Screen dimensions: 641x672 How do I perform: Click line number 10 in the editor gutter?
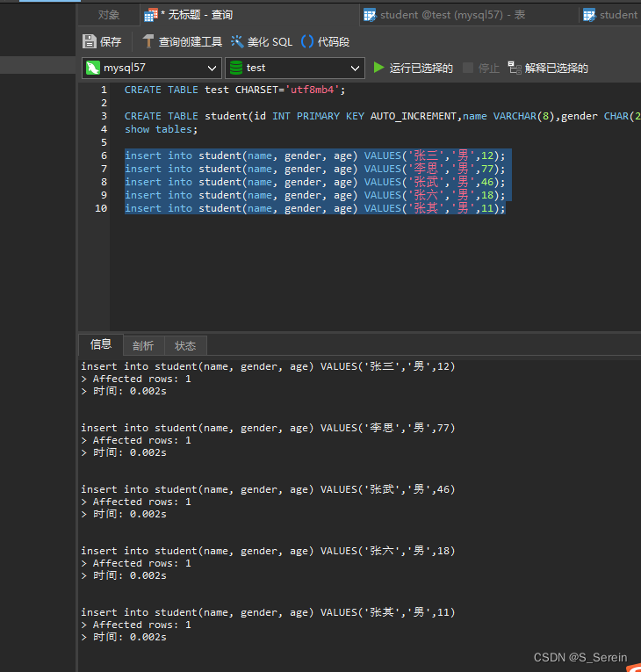pos(101,208)
